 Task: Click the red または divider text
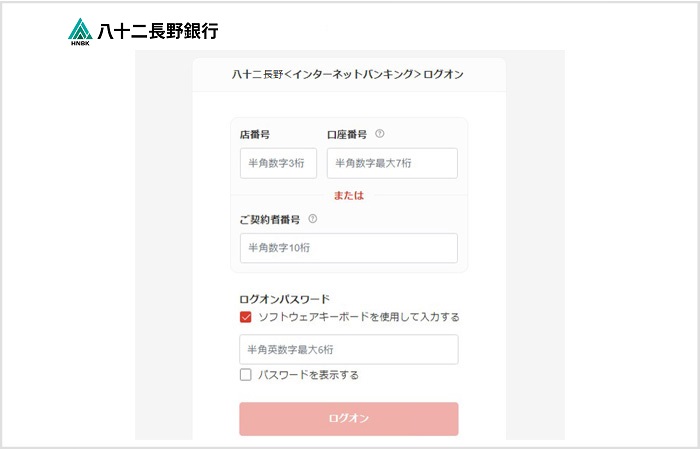(348, 195)
